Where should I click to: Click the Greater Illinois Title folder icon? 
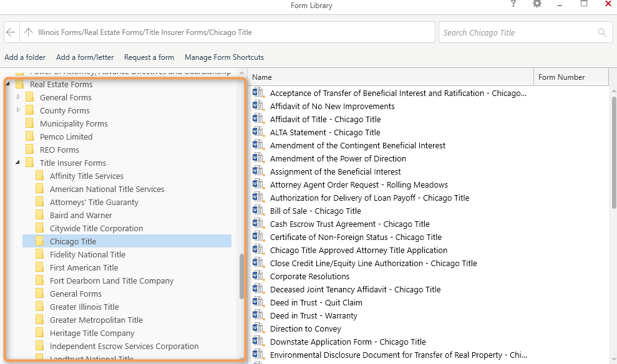40,307
